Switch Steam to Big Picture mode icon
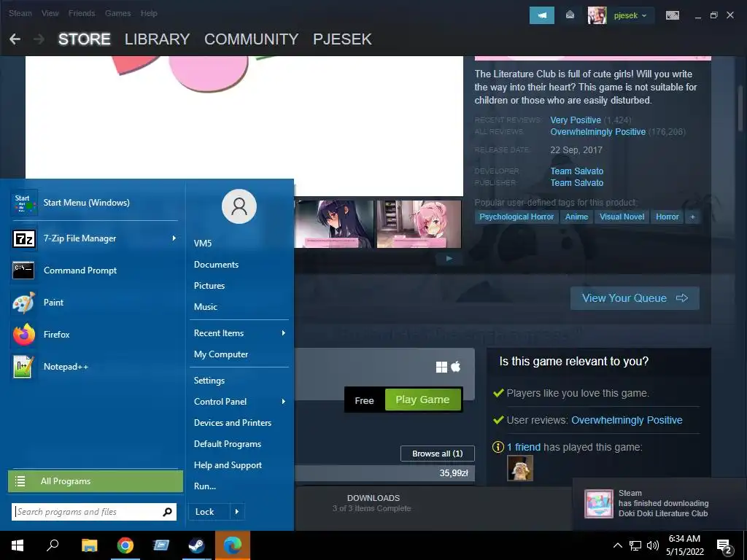Viewport: 747px width, 560px height. [672, 15]
